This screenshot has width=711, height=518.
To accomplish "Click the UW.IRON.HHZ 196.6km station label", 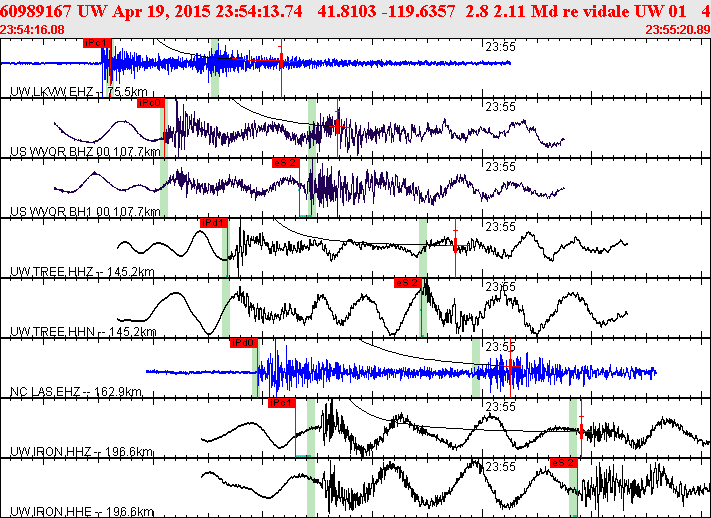I will point(82,452).
